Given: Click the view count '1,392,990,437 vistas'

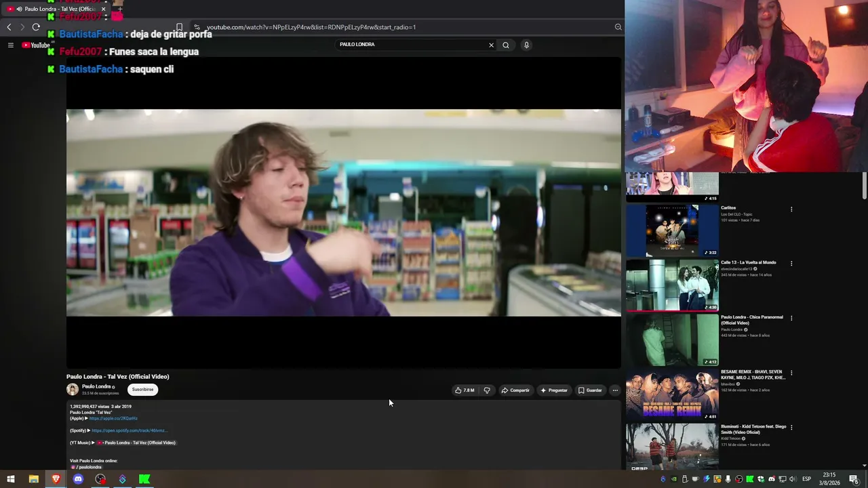Looking at the screenshot, I should pos(90,407).
